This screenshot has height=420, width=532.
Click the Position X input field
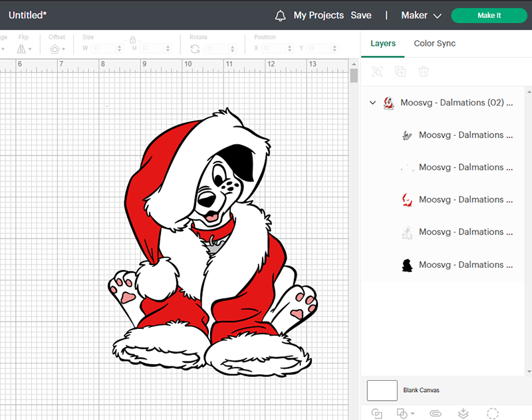(273, 49)
